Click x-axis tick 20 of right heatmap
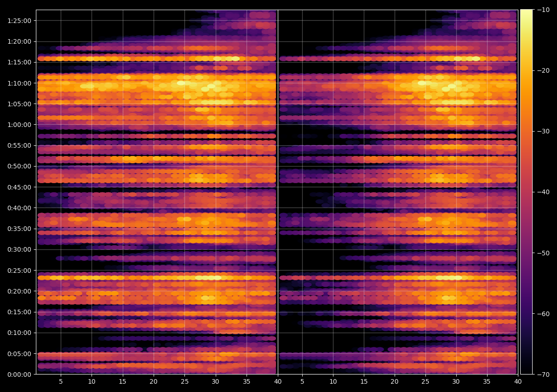The width and height of the screenshot is (557, 392). tap(395, 382)
